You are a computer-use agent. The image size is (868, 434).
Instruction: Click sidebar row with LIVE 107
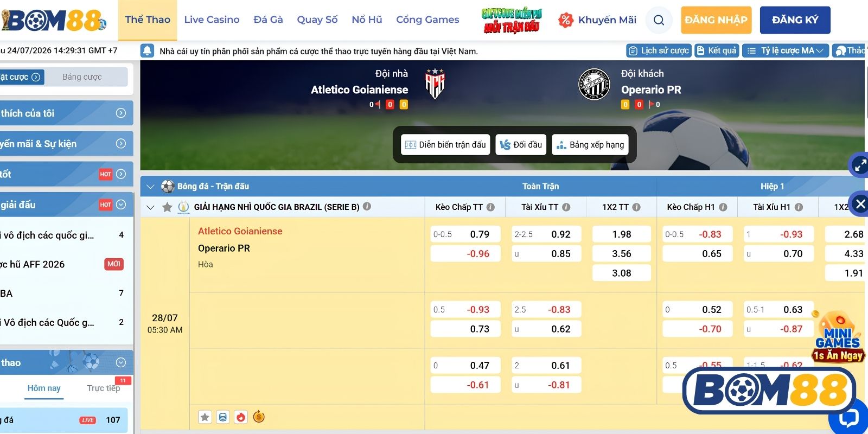coord(64,420)
